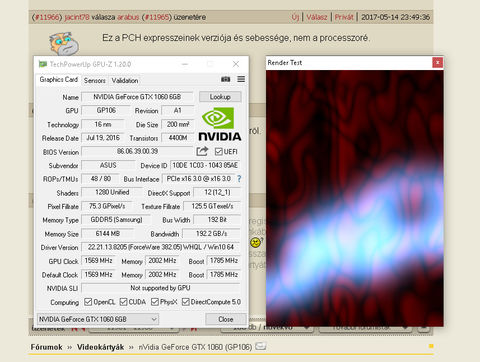Click the Bus Interface question mark

pos(239,179)
